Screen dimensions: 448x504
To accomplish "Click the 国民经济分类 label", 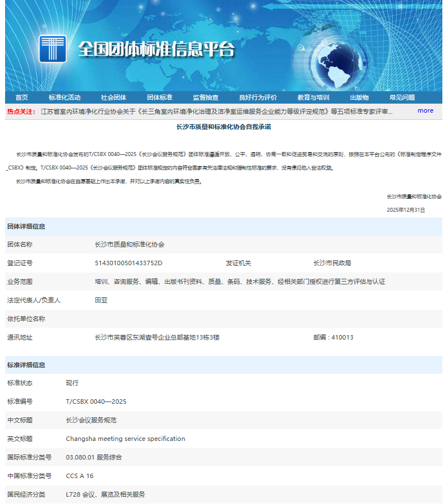I will 26,494.
